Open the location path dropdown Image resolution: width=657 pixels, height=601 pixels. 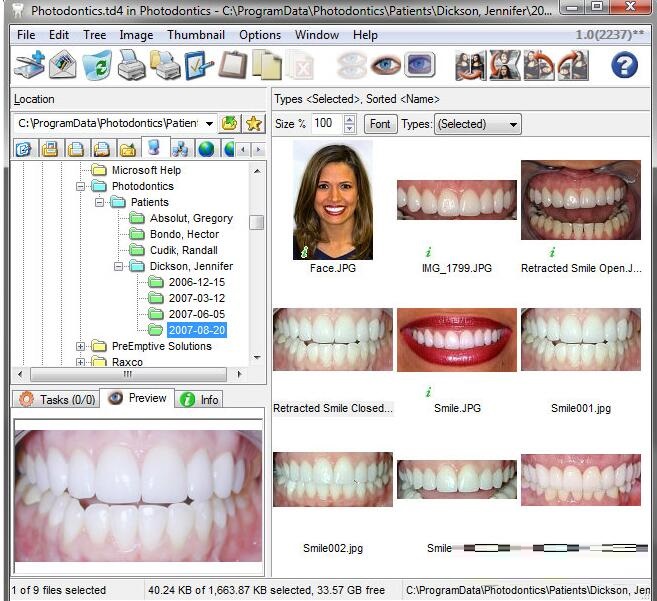click(x=209, y=124)
